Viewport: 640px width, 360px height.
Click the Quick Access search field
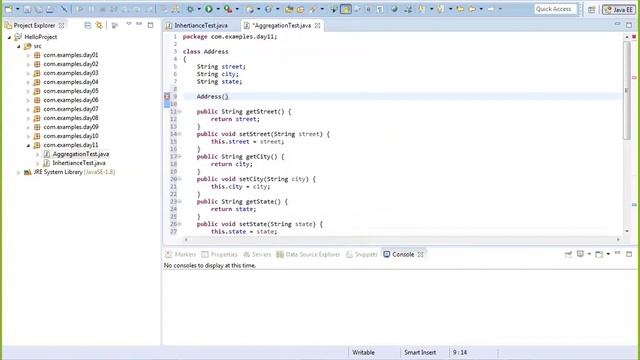click(555, 9)
